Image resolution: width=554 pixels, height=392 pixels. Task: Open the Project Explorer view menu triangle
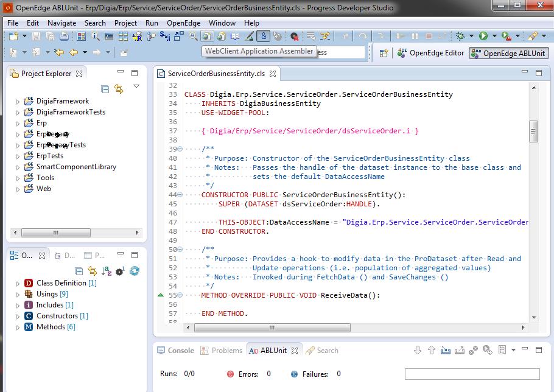[136, 86]
